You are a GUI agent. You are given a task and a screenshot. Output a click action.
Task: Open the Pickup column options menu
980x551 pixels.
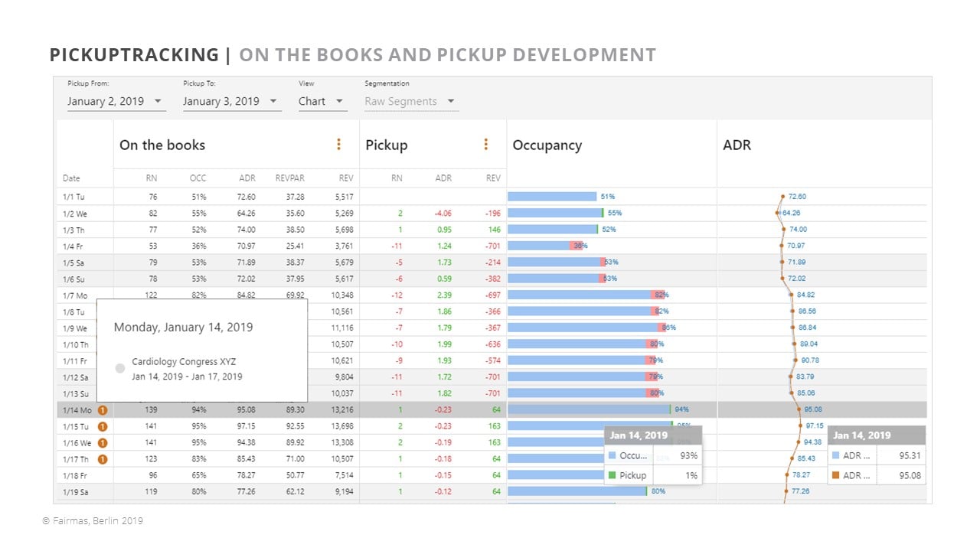pyautogui.click(x=485, y=145)
